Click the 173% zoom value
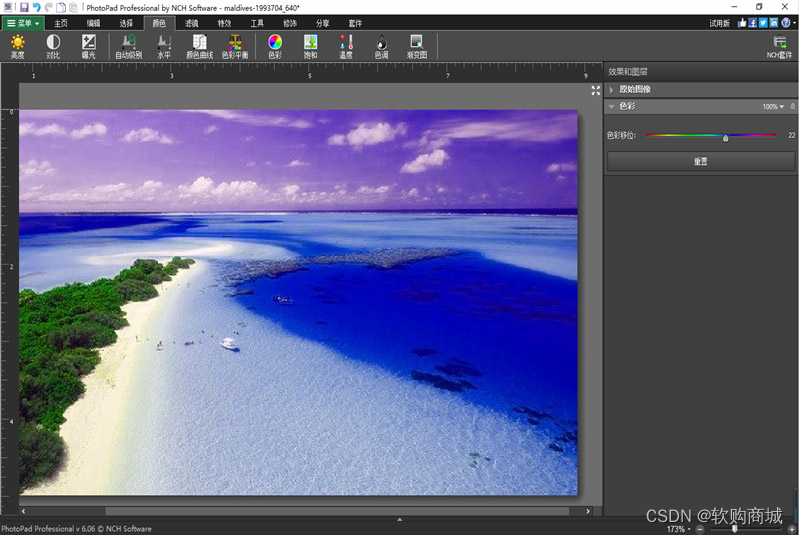This screenshot has width=799, height=535. 676,529
